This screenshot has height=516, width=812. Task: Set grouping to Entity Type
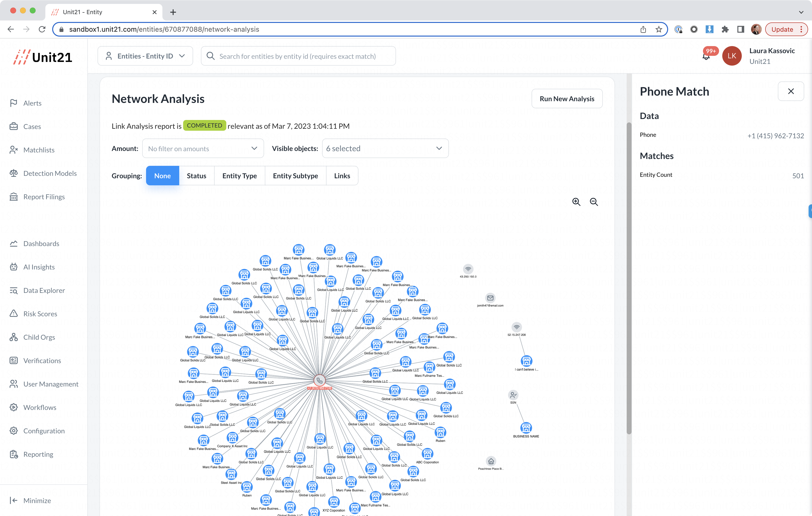239,176
